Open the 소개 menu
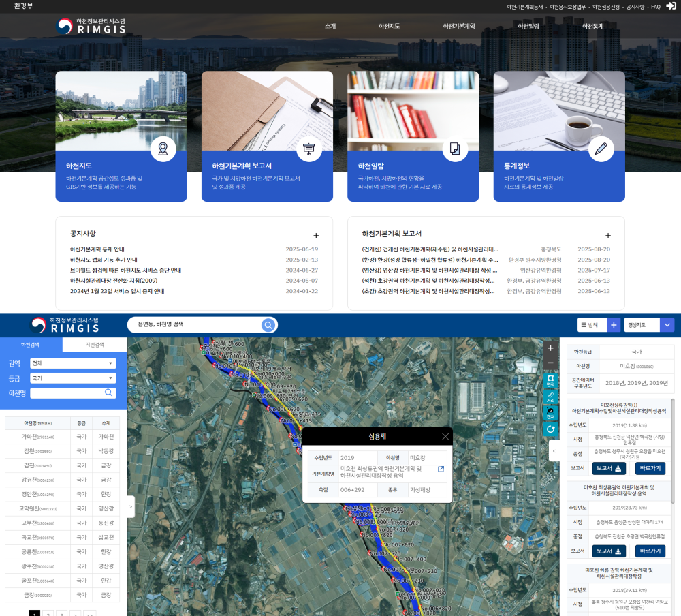This screenshot has height=616, width=681. tap(330, 26)
